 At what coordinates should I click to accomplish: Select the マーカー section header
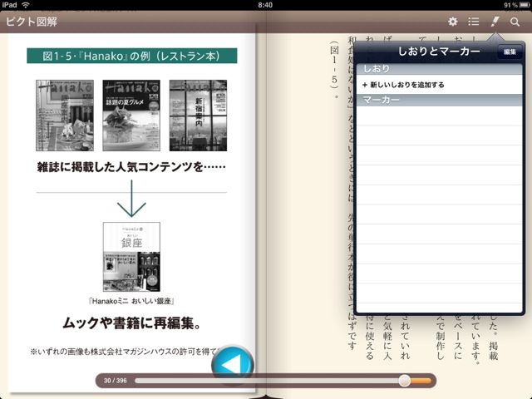pyautogui.click(x=439, y=100)
